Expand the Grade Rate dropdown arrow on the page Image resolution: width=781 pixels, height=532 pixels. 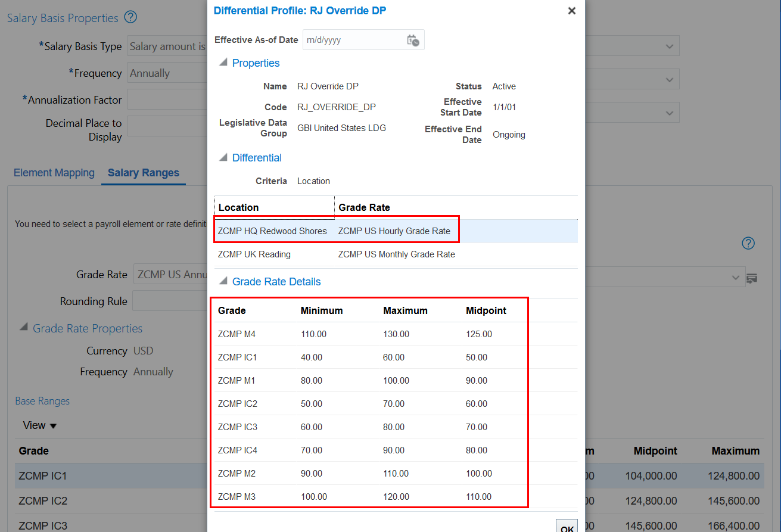pyautogui.click(x=737, y=278)
